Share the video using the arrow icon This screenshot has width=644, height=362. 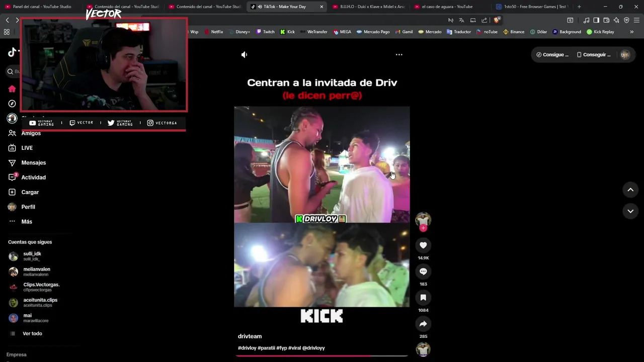[423, 324]
